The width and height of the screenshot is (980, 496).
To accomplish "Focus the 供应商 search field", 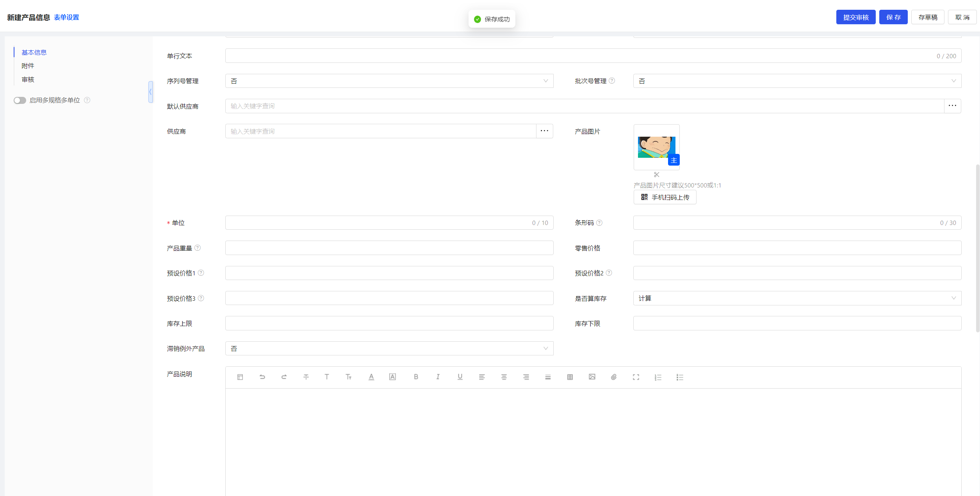I will (x=381, y=131).
